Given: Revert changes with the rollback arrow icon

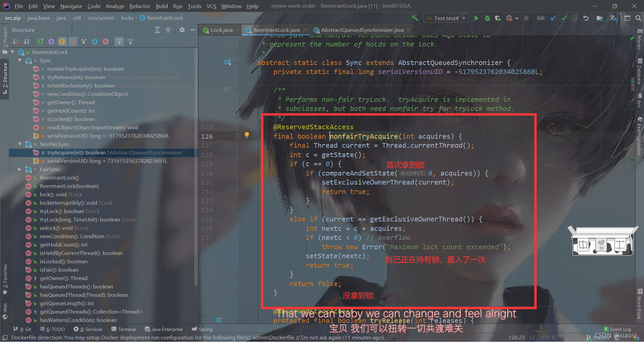Looking at the screenshot, I should 586,18.
